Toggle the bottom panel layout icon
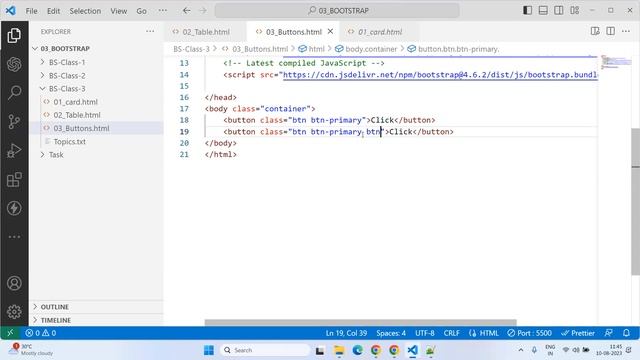Viewport: 640px width, 360px height. coord(543,10)
